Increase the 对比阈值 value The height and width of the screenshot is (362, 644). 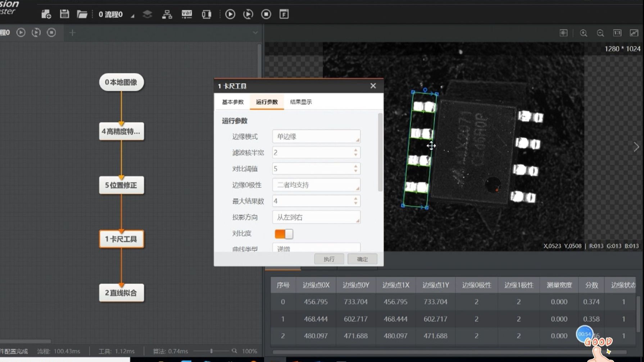[x=356, y=166]
